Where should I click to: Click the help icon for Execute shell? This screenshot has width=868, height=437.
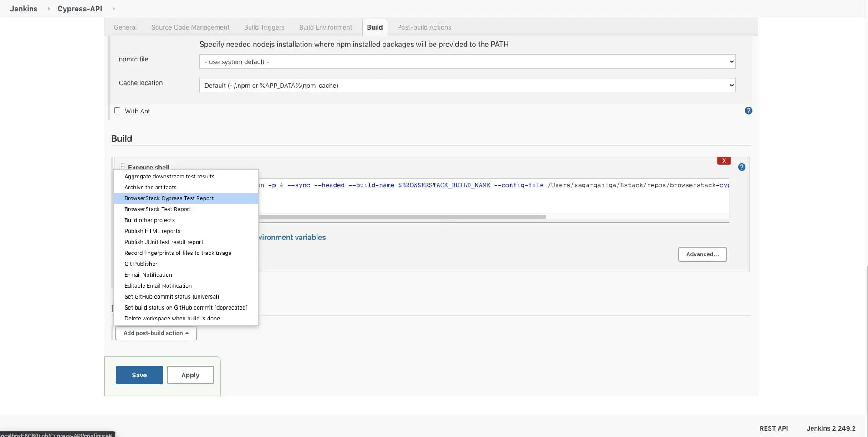[x=741, y=167]
